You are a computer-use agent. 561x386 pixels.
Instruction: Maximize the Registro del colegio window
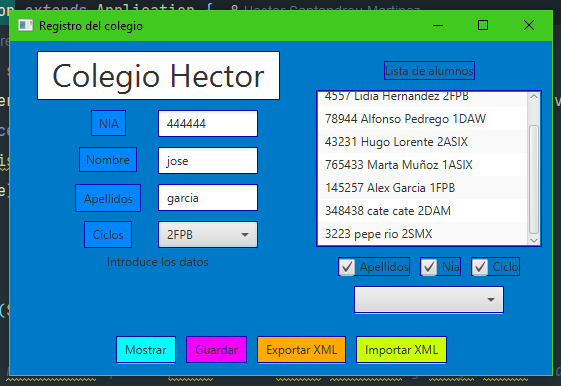pyautogui.click(x=483, y=25)
